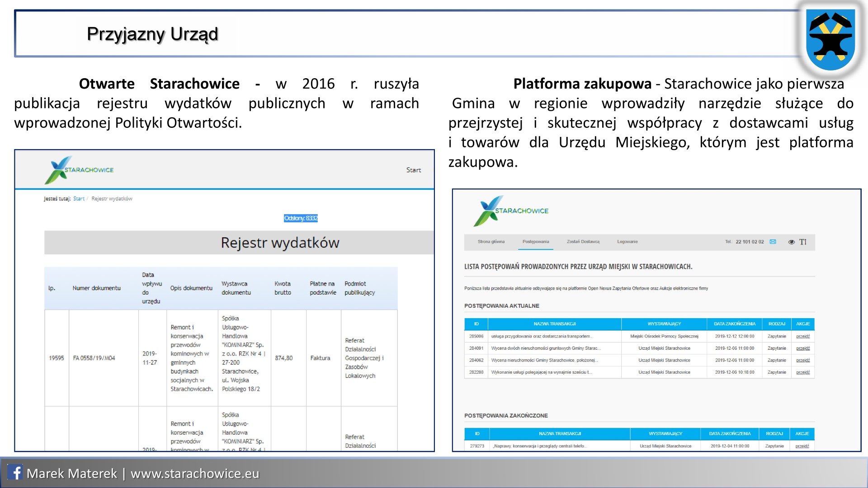This screenshot has height=488, width=868.
Task: Click the Starachowice logo on platforma zakupowa page
Action: 511,211
